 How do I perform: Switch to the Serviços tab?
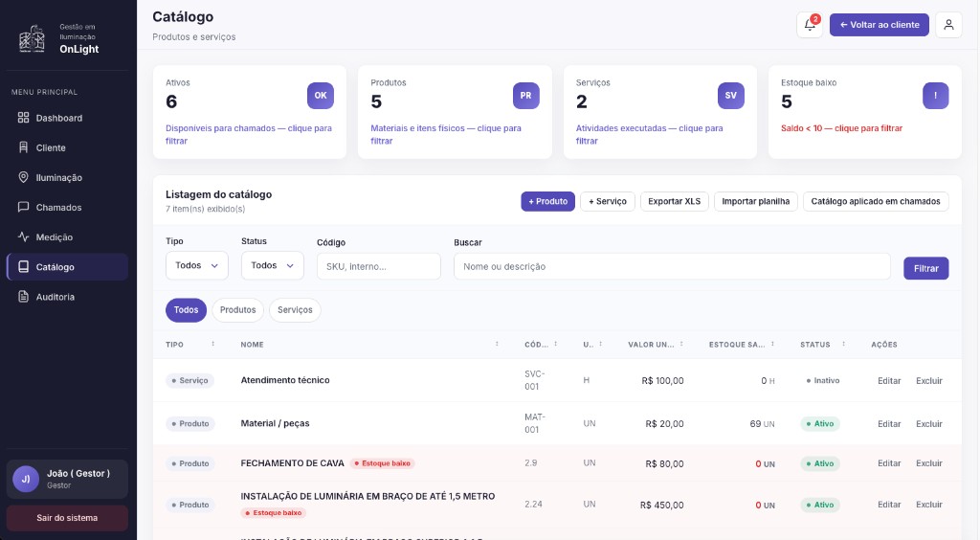[x=295, y=310]
